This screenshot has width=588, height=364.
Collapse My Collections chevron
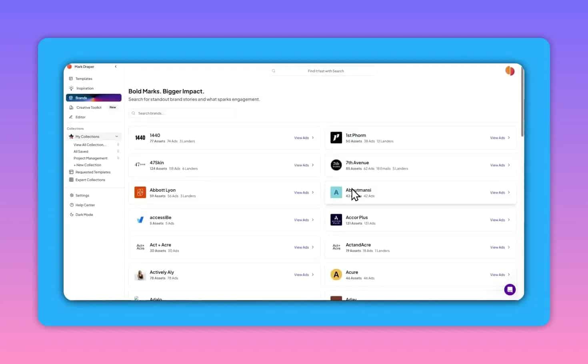[116, 137]
